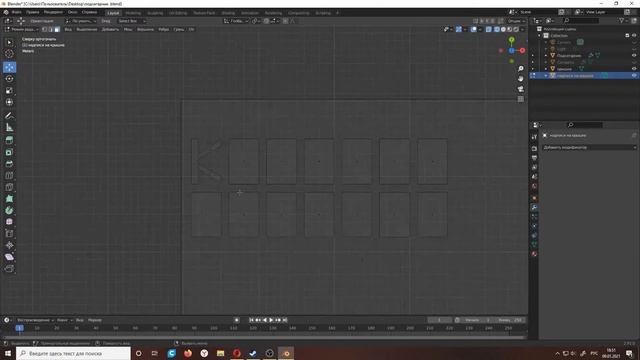Click the viewport pan hand icon

click(521, 78)
